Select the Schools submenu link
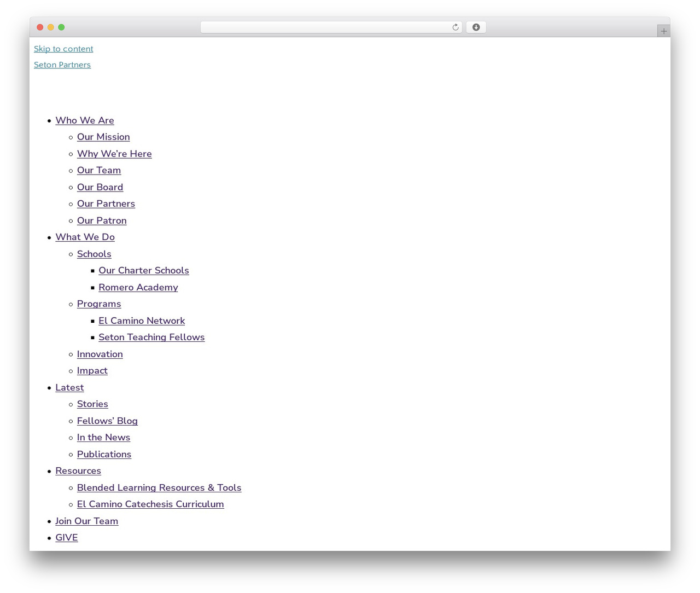 tap(94, 254)
